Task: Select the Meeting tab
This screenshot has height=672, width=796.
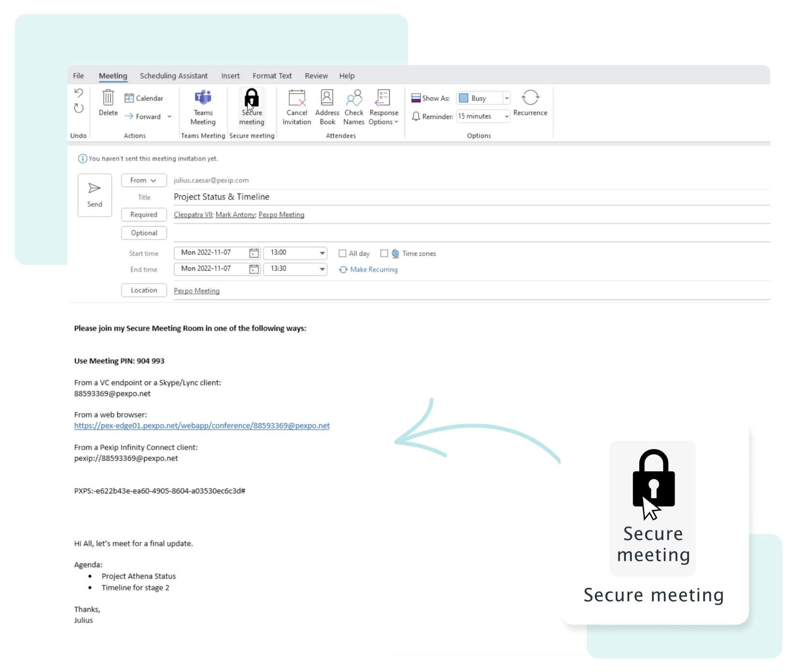Action: pyautogui.click(x=113, y=76)
